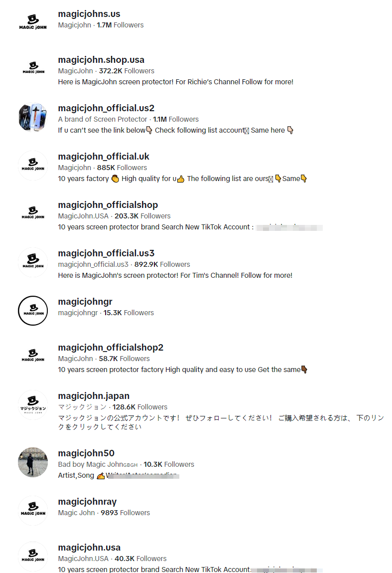392x573 pixels.
Task: Open magicjohn.japan username link
Action: coord(94,396)
